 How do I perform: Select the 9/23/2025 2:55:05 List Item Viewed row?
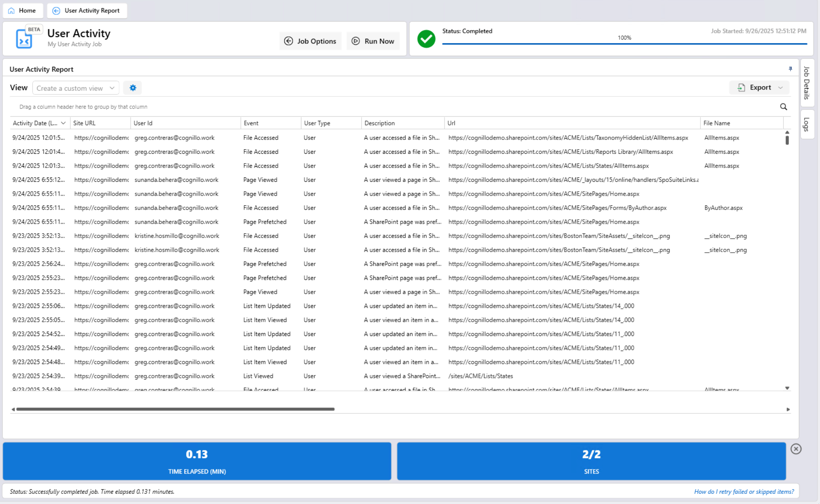point(397,320)
